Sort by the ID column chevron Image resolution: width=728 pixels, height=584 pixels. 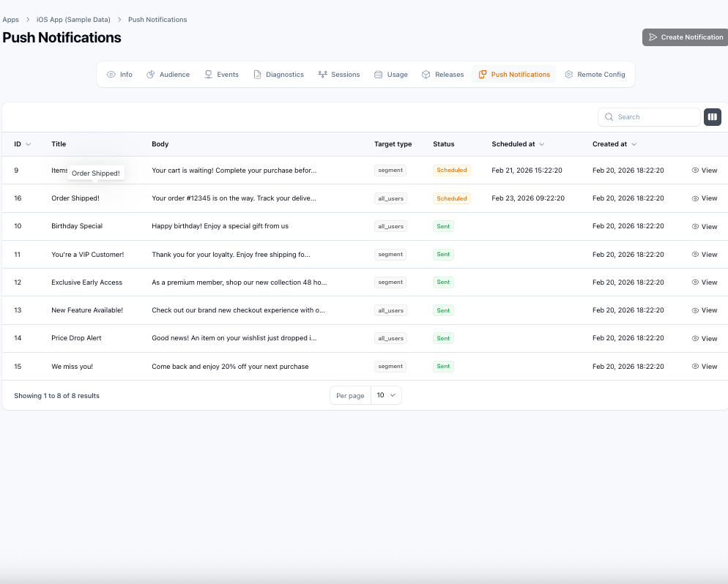(29, 144)
